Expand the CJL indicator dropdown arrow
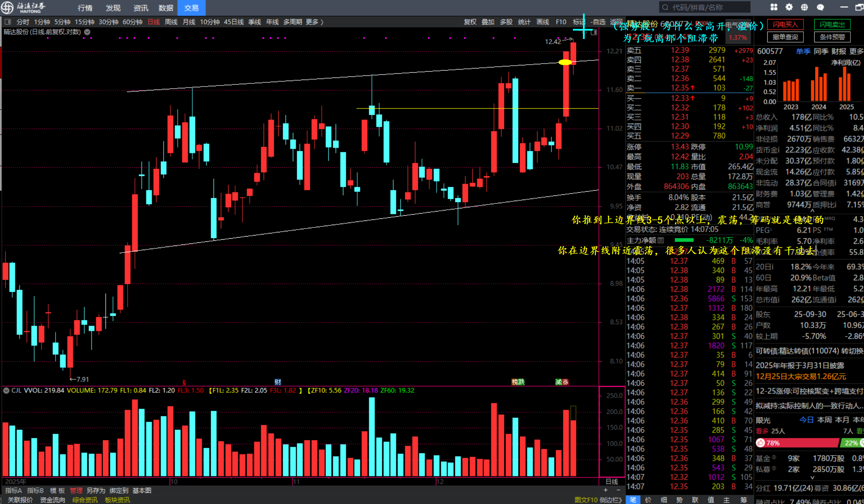The height and width of the screenshot is (504, 864). tap(6, 390)
